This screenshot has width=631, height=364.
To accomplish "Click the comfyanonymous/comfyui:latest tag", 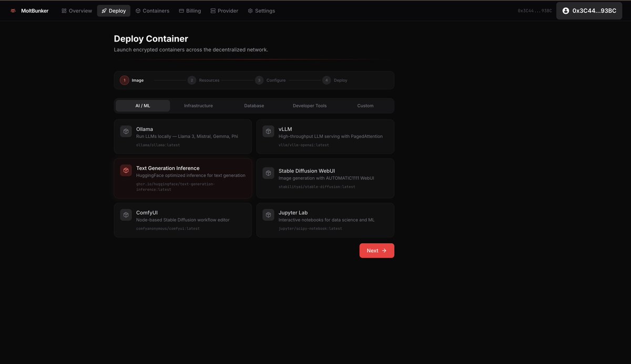I will 168,228.
